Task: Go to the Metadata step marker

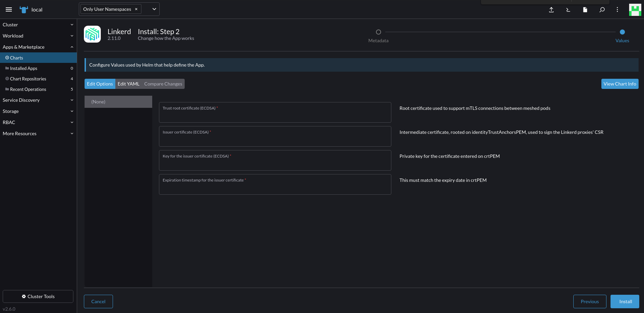Action: pos(378,32)
